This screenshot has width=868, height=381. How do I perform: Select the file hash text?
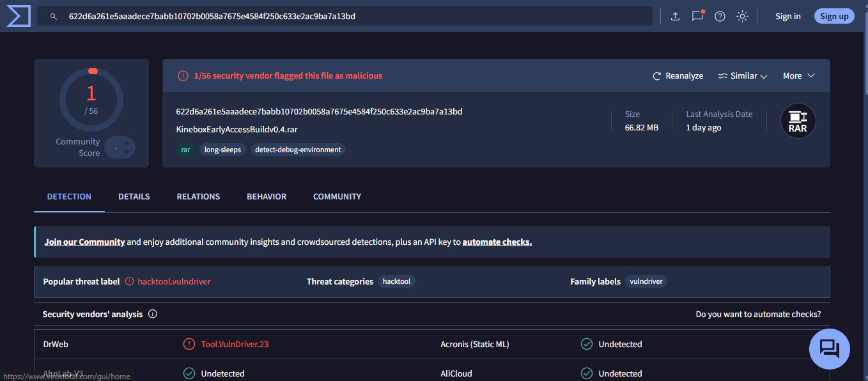click(319, 111)
